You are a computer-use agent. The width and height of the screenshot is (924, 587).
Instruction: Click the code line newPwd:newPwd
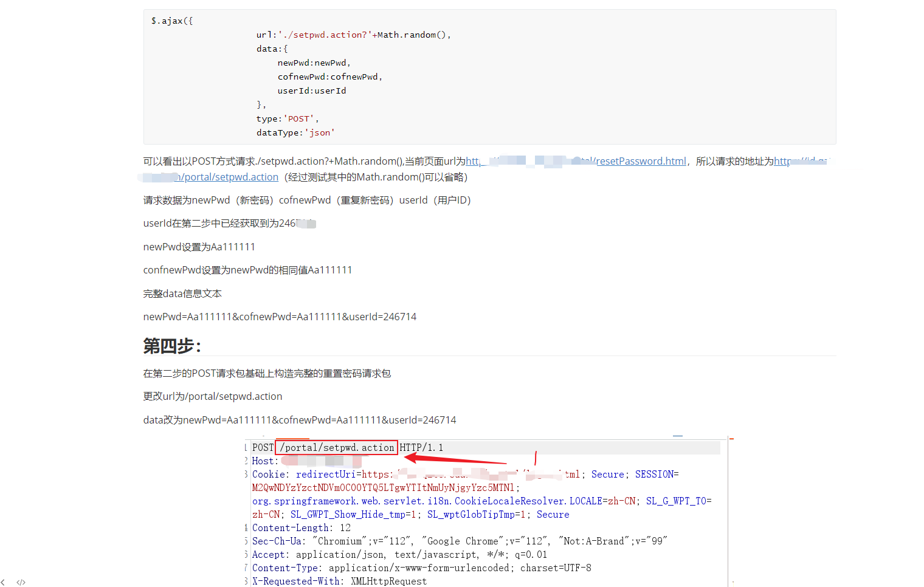click(x=314, y=63)
